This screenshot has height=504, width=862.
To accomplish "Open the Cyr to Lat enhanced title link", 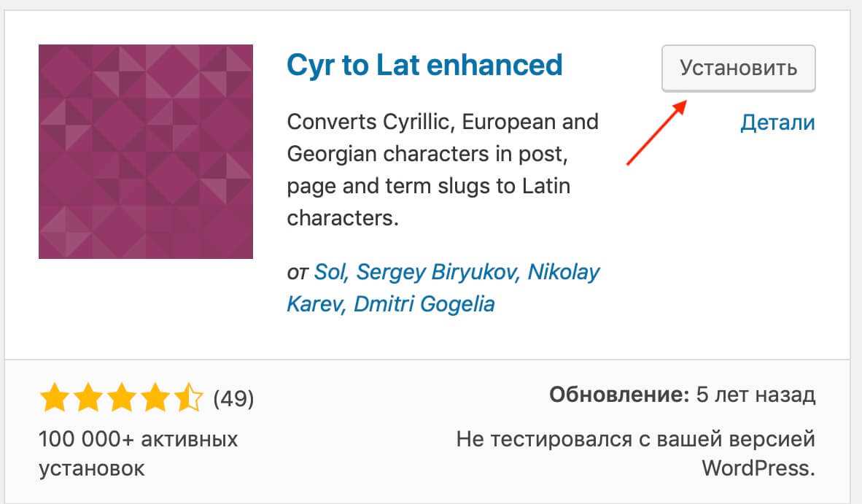I will tap(424, 65).
